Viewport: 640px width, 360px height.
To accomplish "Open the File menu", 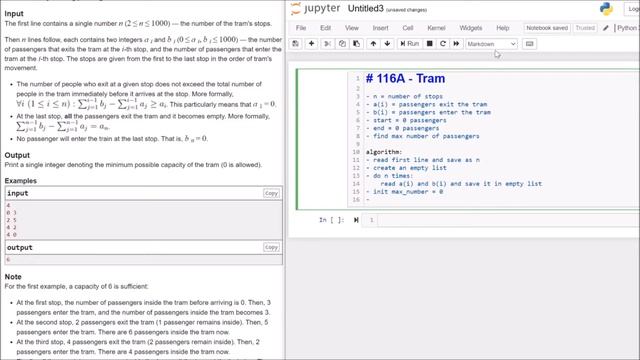I will pos(301,28).
